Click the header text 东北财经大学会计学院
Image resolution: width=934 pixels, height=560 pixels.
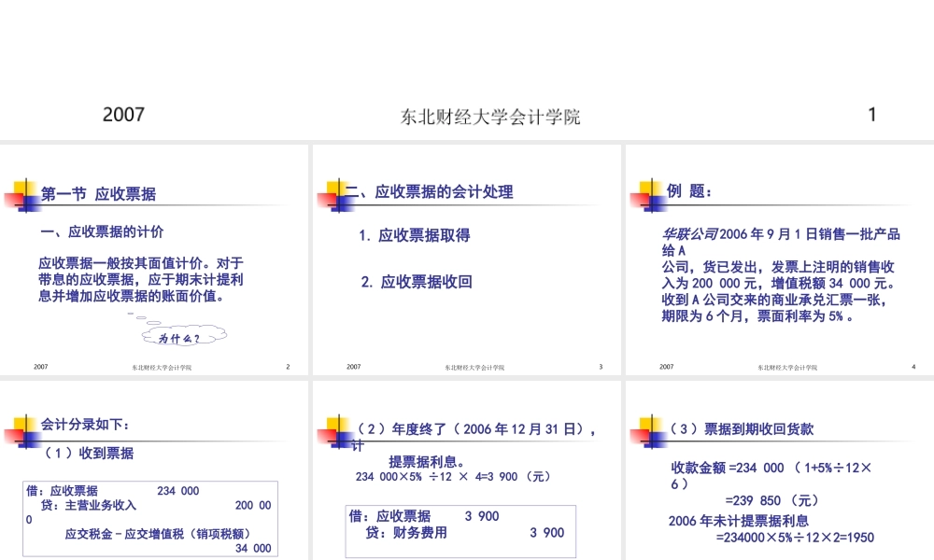tap(490, 116)
